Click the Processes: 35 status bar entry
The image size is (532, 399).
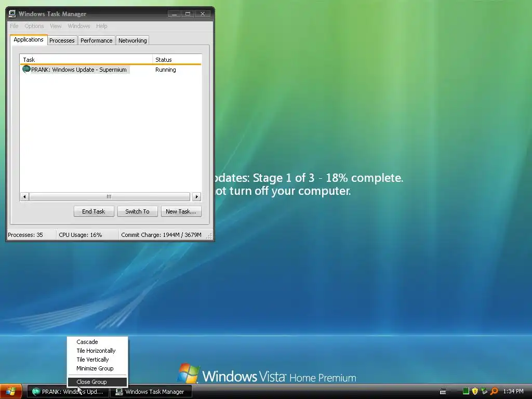tap(32, 235)
